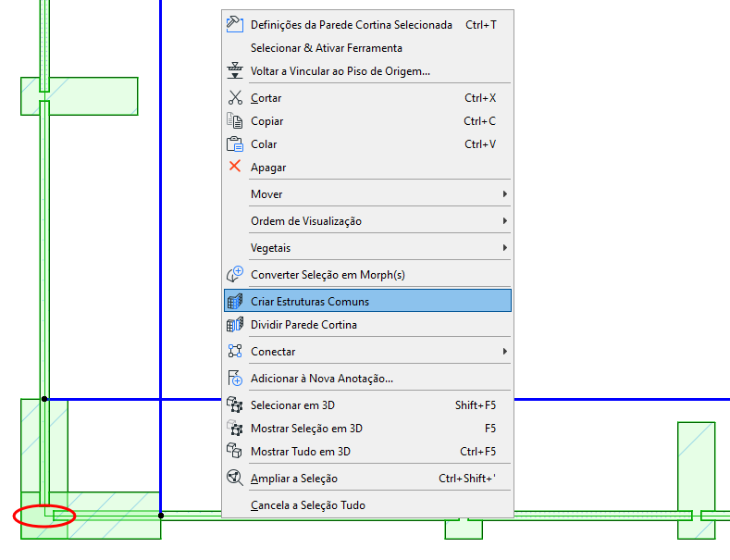Expand the Conectar submenu arrow
The height and width of the screenshot is (560, 730).
504,352
